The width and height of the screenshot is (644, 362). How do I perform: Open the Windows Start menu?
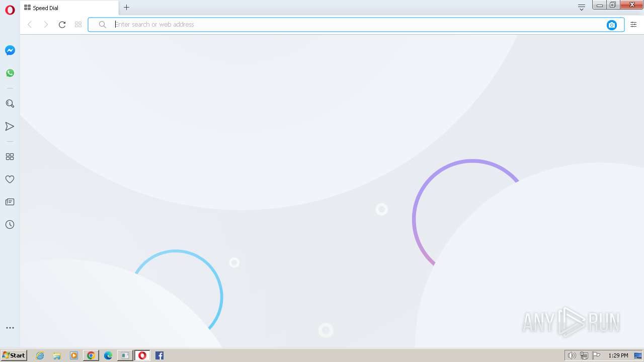(14, 355)
